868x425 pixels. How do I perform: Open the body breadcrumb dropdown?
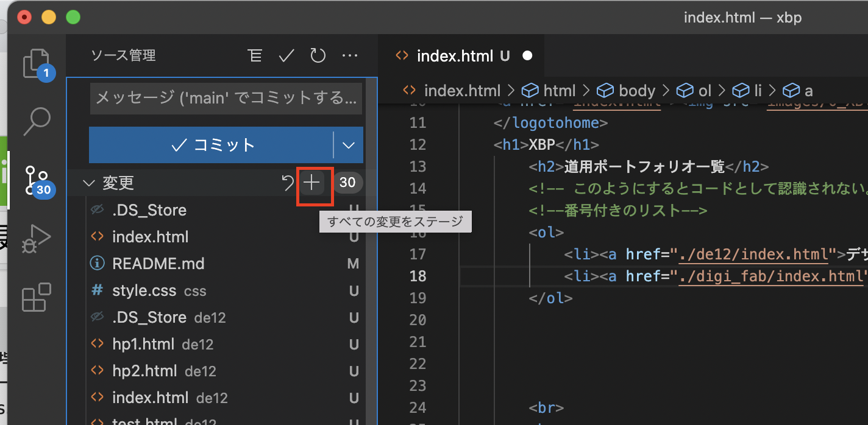[636, 90]
